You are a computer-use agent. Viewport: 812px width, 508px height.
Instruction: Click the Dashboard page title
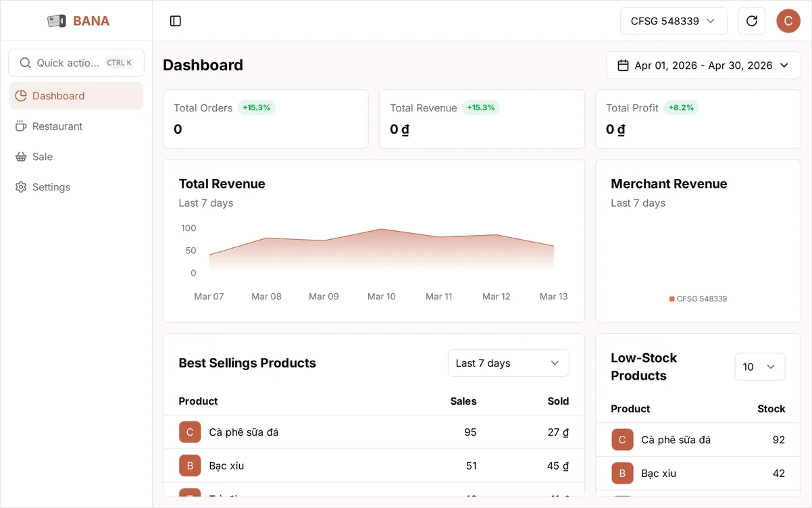(203, 65)
